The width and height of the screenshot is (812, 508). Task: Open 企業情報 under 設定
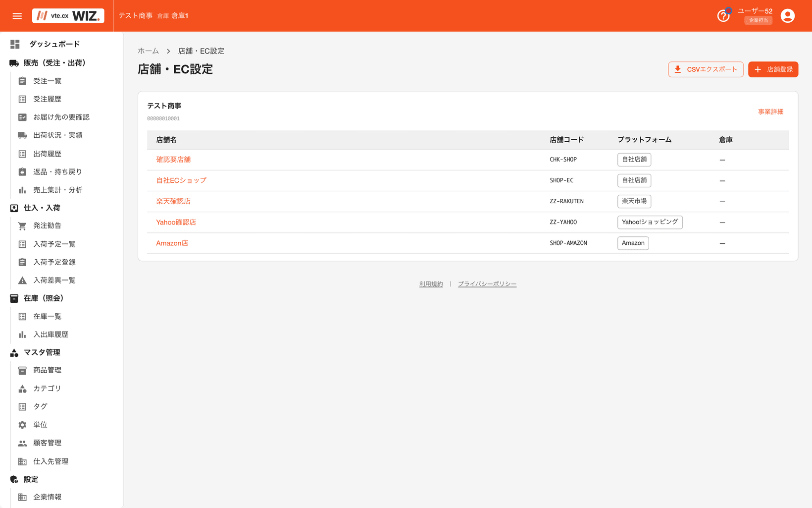pos(48,497)
